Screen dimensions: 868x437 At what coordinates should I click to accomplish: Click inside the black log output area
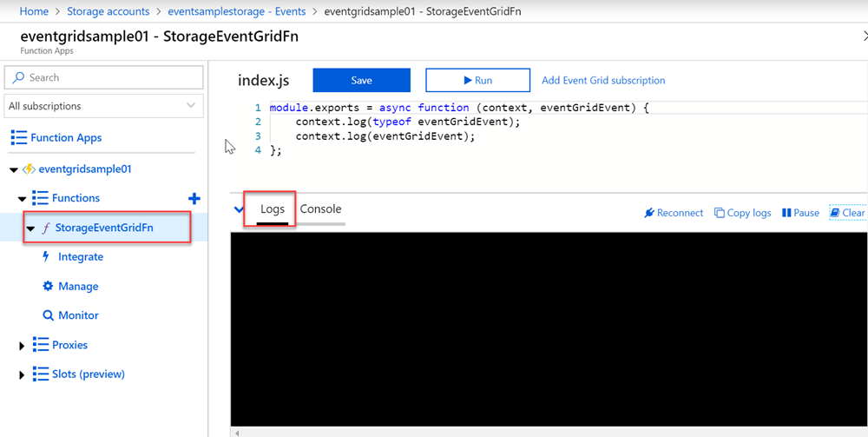549,329
